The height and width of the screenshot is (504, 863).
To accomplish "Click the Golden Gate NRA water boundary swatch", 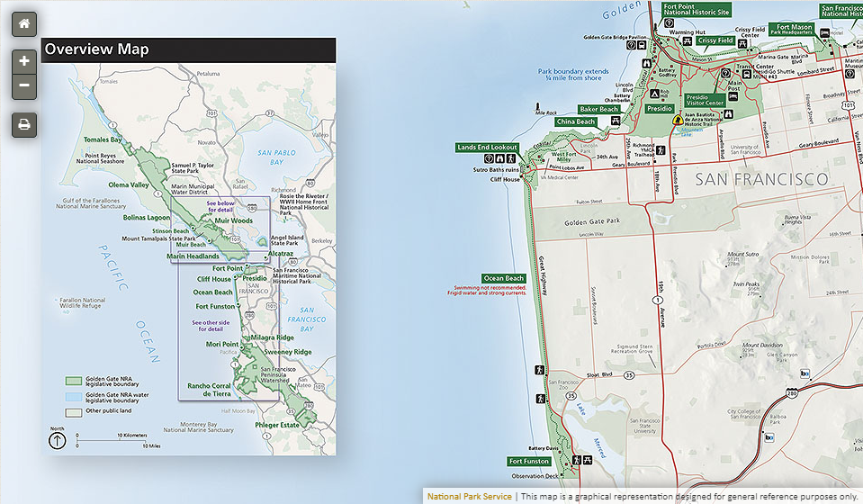I will click(74, 397).
